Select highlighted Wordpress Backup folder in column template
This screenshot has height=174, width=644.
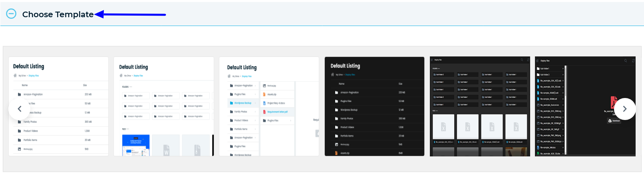(x=242, y=103)
